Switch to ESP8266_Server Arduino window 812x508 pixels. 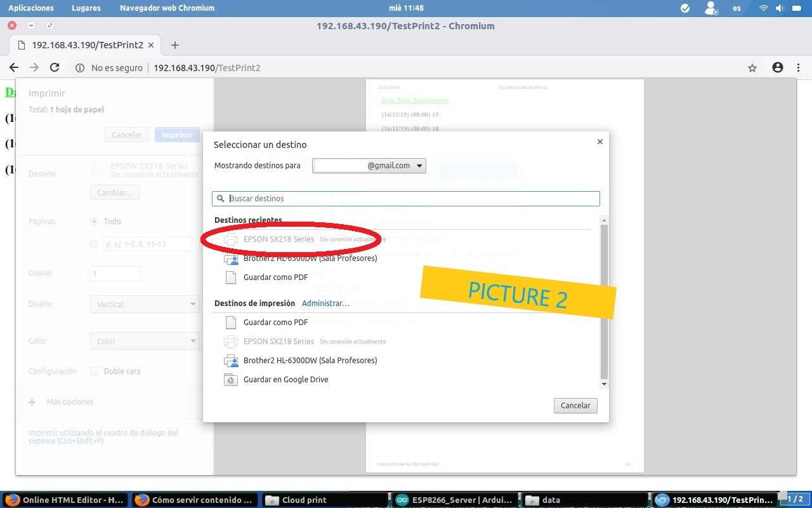[x=454, y=500]
